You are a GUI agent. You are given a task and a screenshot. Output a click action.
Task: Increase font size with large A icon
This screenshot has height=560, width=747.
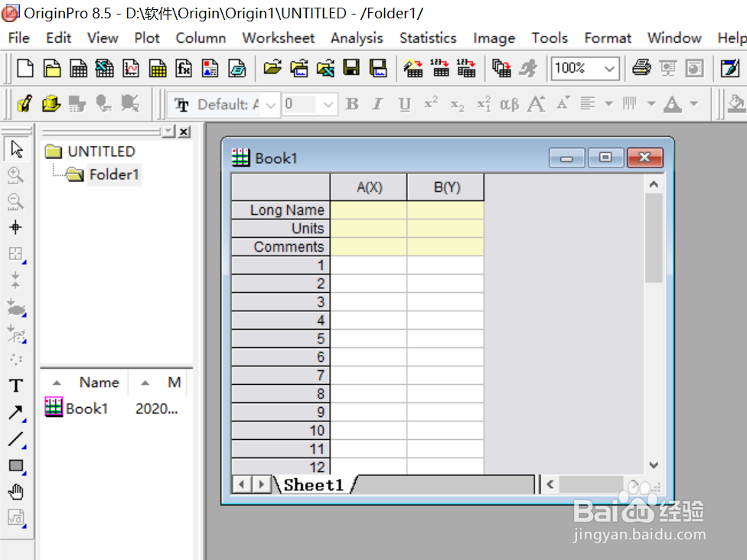(537, 104)
